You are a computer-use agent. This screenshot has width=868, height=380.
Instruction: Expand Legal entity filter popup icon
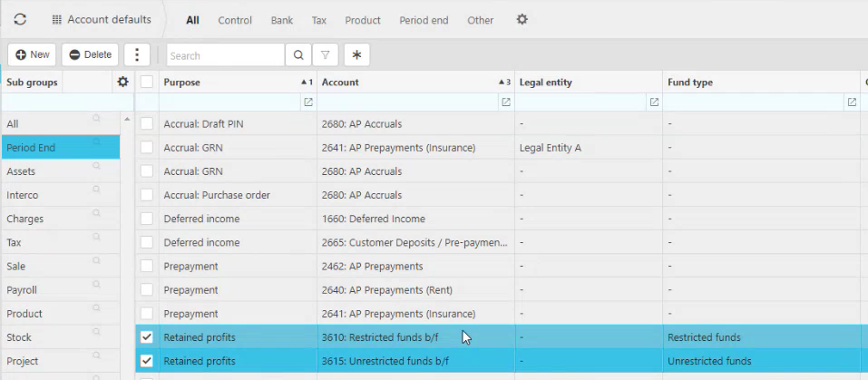pos(654,102)
